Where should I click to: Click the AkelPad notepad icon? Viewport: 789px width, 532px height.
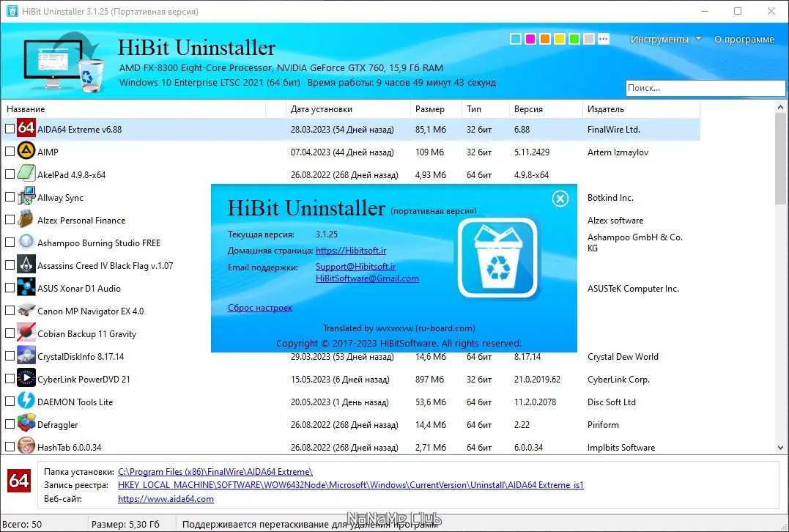point(26,173)
